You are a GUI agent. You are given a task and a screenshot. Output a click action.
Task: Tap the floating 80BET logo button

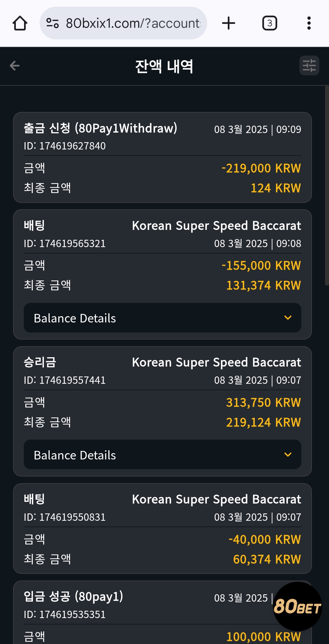point(298,606)
